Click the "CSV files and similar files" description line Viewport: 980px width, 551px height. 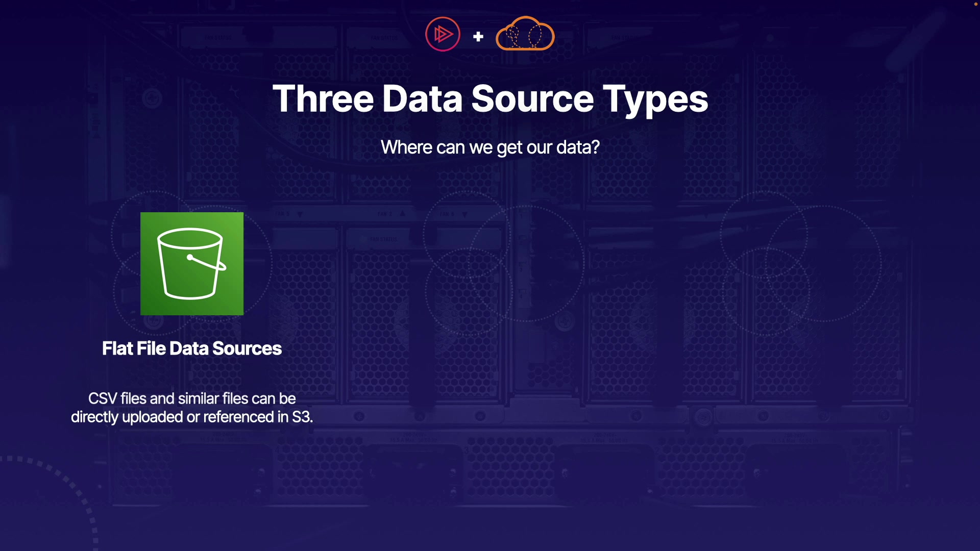[192, 398]
